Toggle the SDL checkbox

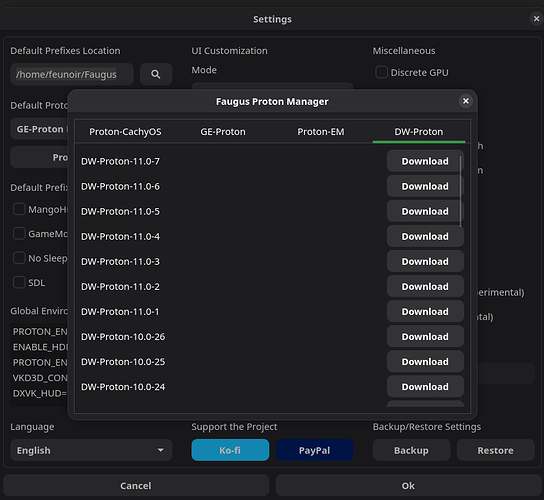(19, 282)
